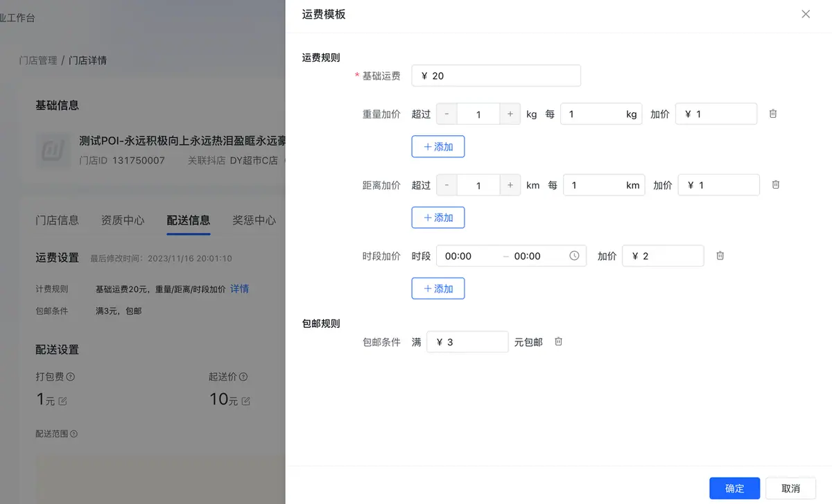Click the 每 km distance interval field
The width and height of the screenshot is (832, 504).
coord(604,185)
